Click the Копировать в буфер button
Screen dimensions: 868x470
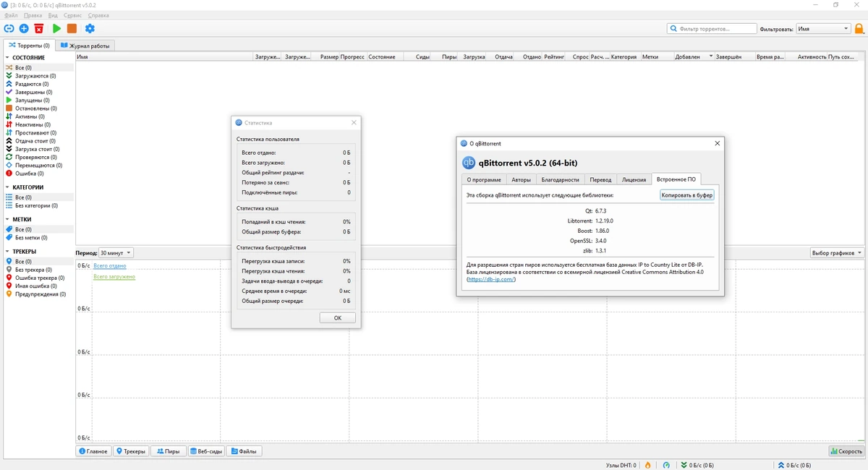(687, 195)
